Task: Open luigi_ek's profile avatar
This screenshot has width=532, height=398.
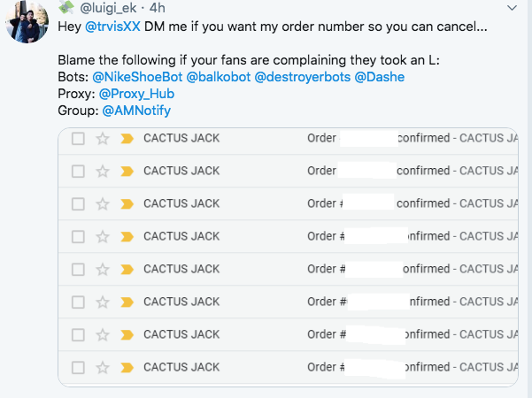Action: click(x=27, y=22)
